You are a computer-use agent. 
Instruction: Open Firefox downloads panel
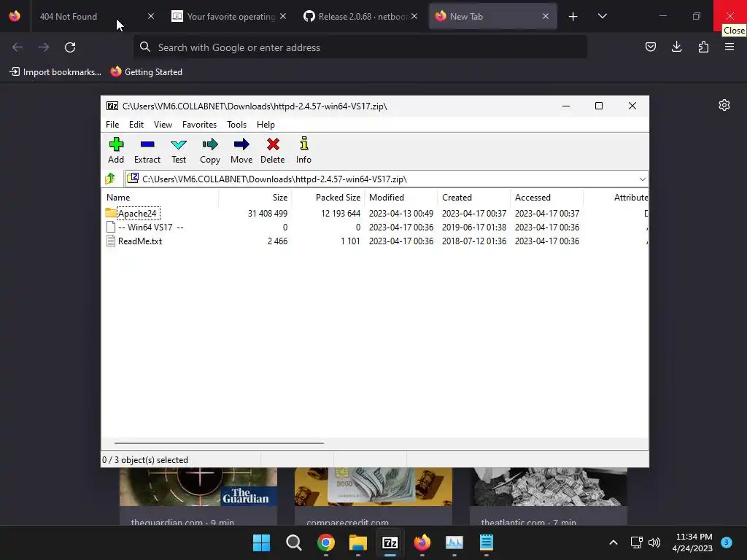(x=676, y=47)
